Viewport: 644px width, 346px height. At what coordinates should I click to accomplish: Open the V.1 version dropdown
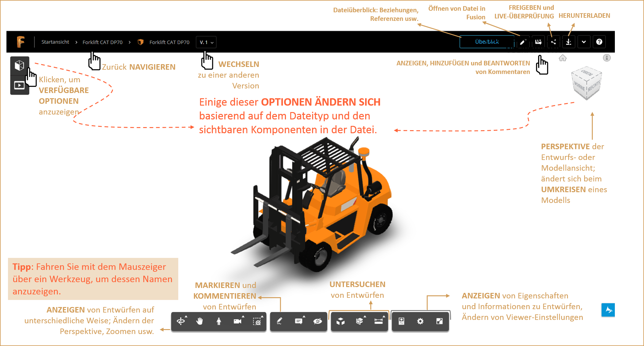(x=206, y=42)
